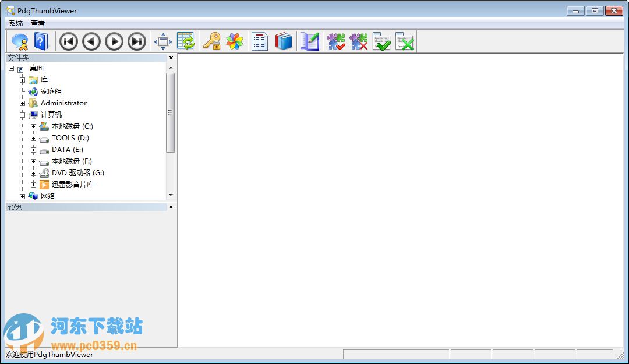This screenshot has height=364, width=629.
Task: Open the 查看 menu
Action: click(x=38, y=23)
